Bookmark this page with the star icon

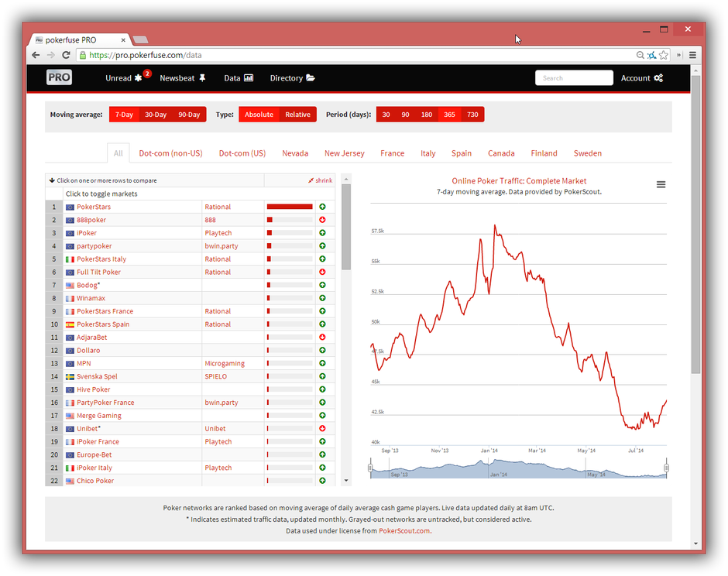click(664, 55)
